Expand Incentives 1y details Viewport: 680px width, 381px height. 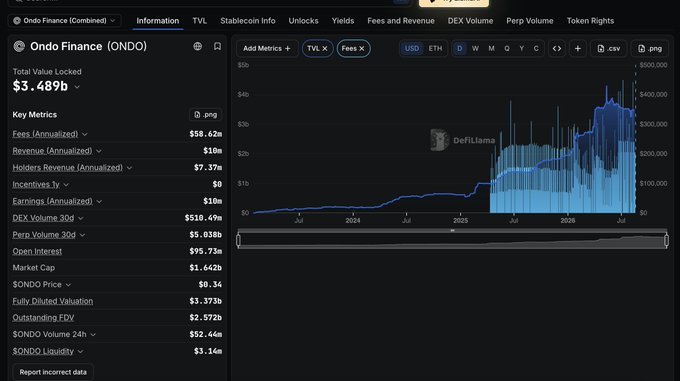coord(66,185)
